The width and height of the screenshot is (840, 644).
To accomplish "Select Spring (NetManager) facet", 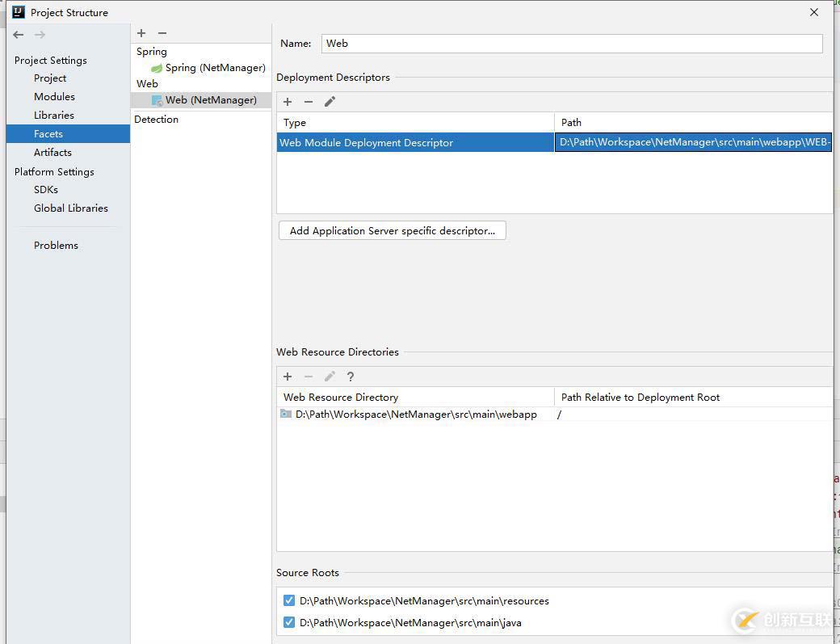I will click(215, 68).
